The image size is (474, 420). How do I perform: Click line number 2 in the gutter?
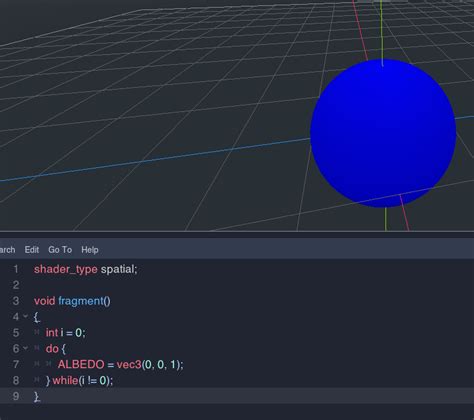[16, 285]
